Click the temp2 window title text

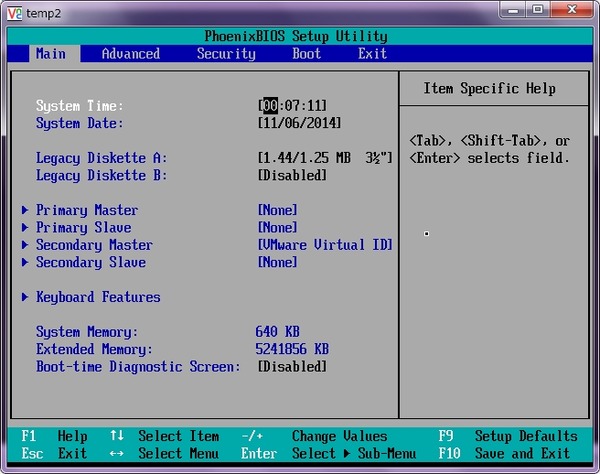point(44,14)
